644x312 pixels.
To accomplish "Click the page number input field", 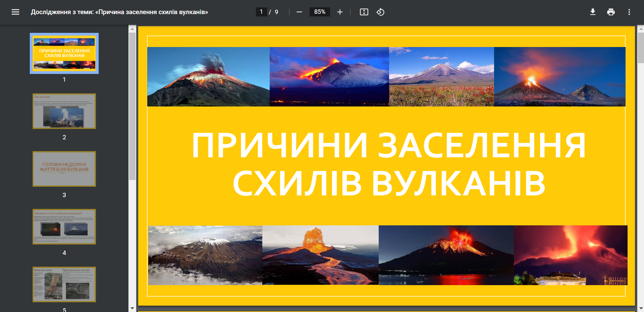I will click(261, 12).
